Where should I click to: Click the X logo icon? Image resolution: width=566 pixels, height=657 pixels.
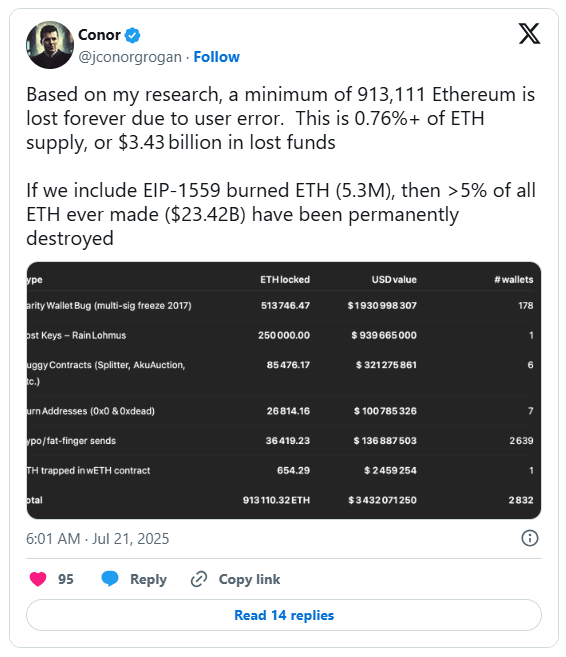click(529, 34)
